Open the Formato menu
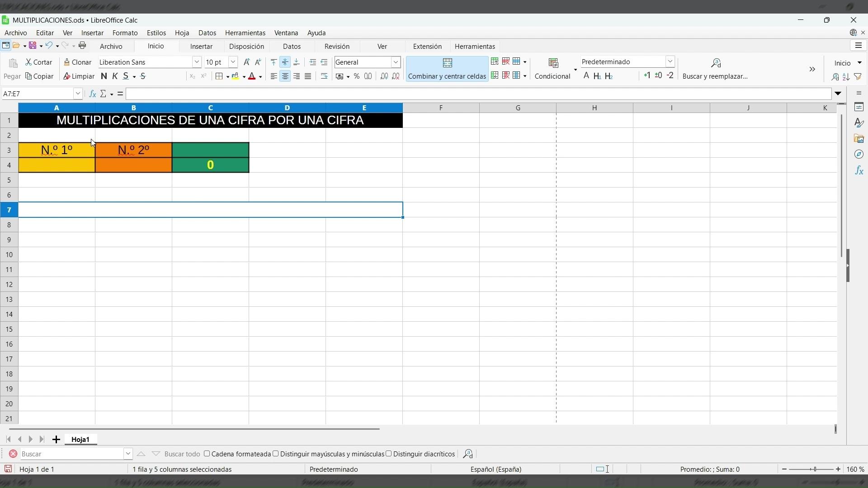Screen dimensions: 868x488 pyautogui.click(x=125, y=33)
